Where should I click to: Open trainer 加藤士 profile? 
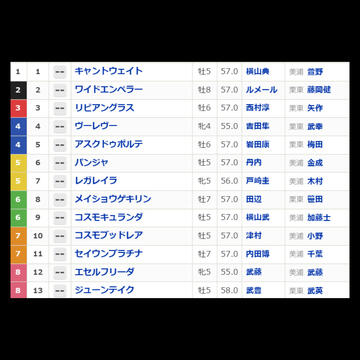(x=319, y=218)
